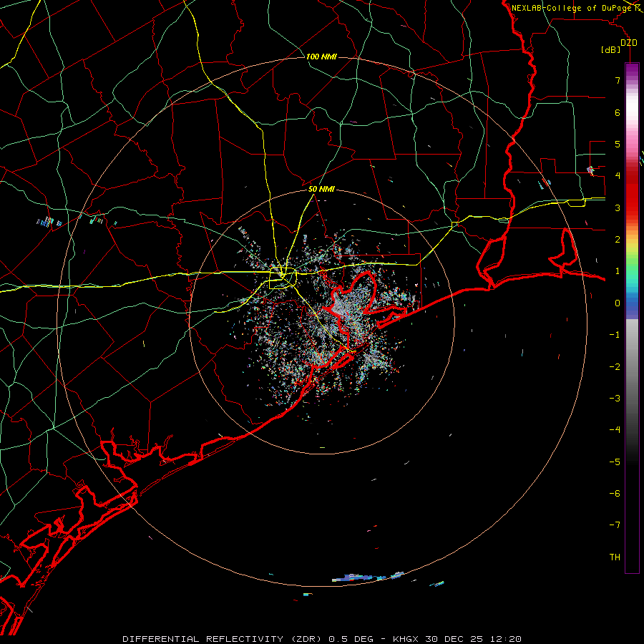This screenshot has width=644, height=644.
Task: Click the NEXLAB-College of DuPage credit text
Action: pyautogui.click(x=572, y=8)
